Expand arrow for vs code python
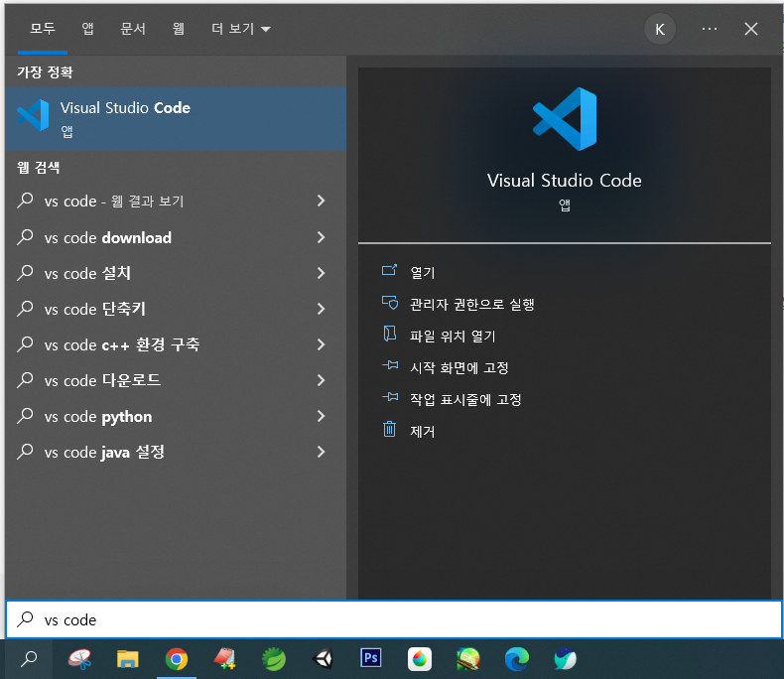Screen dimensions: 784x679 (321, 416)
